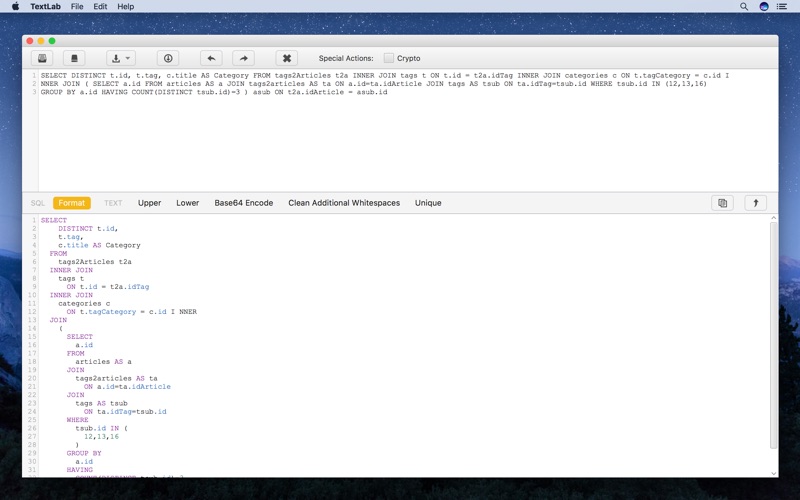Image resolution: width=800 pixels, height=500 pixels.
Task: Click the Unique text action
Action: [x=428, y=203]
